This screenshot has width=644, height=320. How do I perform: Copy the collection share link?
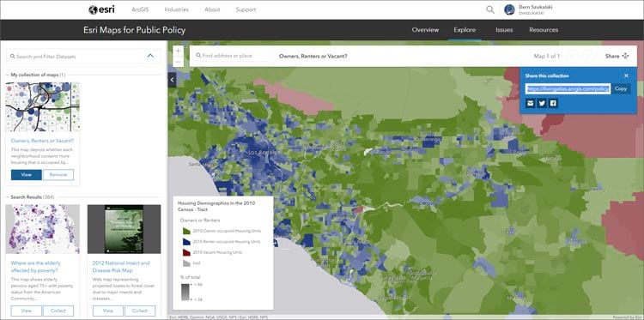coord(621,88)
